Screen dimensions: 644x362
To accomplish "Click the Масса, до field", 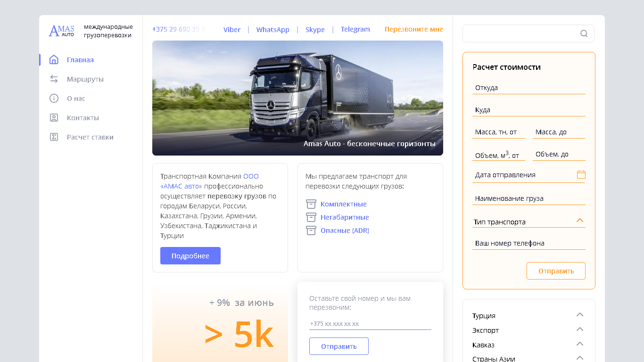I will [559, 132].
